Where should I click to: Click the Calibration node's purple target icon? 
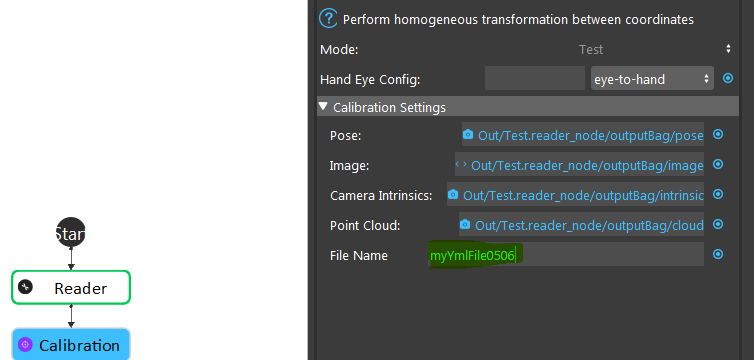(25, 344)
